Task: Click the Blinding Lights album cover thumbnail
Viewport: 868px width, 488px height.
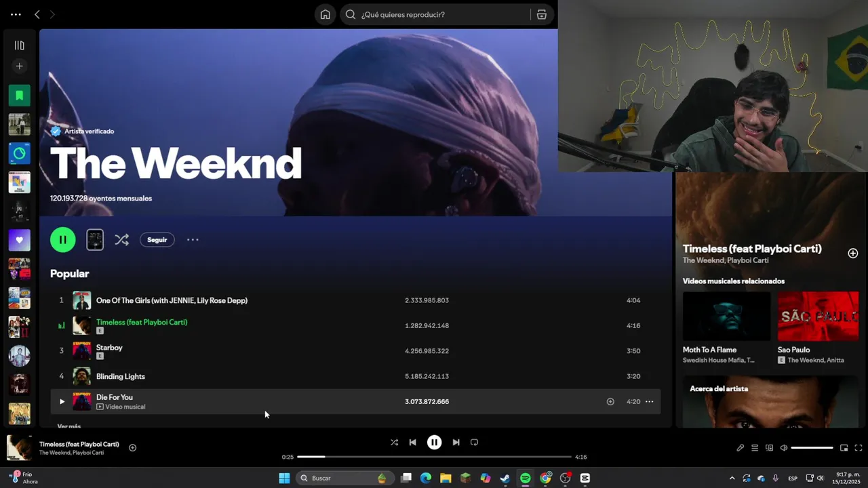Action: tap(82, 376)
